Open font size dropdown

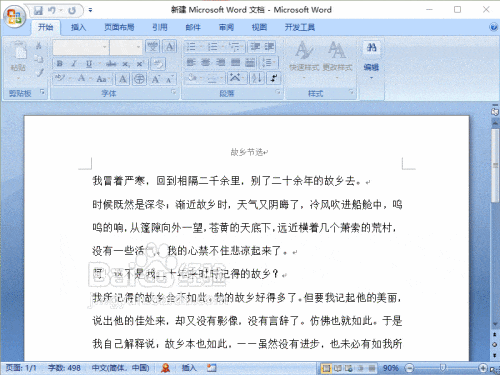[138, 47]
